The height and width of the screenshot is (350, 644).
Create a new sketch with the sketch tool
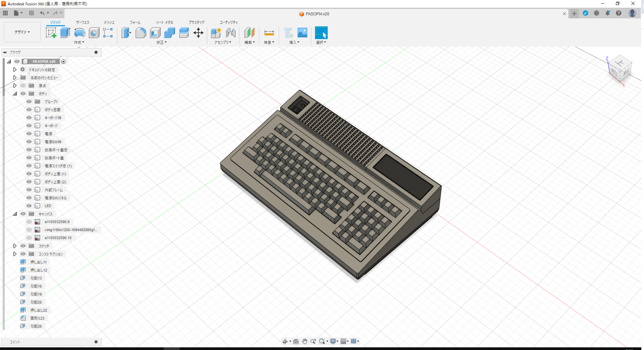pyautogui.click(x=51, y=33)
